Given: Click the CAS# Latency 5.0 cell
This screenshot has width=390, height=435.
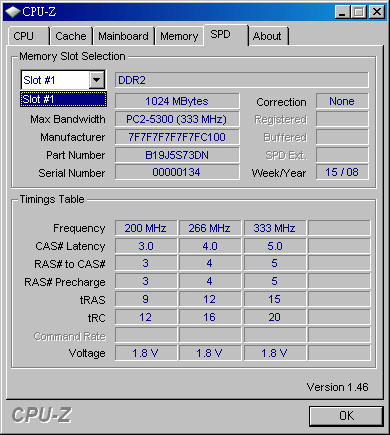Looking at the screenshot, I should coord(275,246).
